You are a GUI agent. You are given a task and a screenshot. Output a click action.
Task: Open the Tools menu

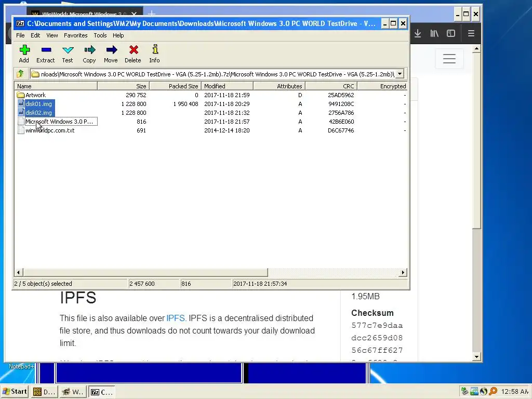100,35
